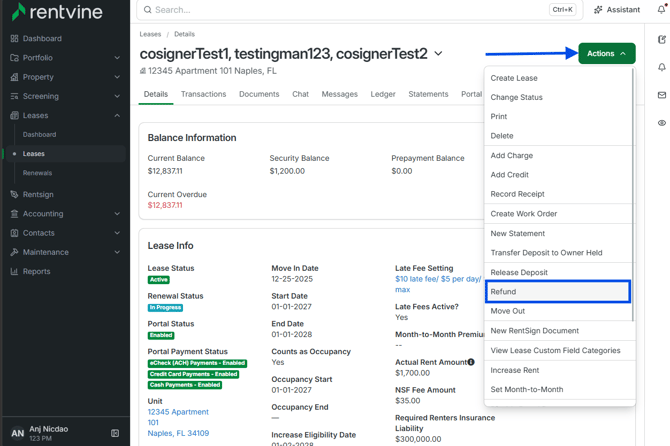Open Leases Dashboard sidebar sub-item

click(x=39, y=135)
